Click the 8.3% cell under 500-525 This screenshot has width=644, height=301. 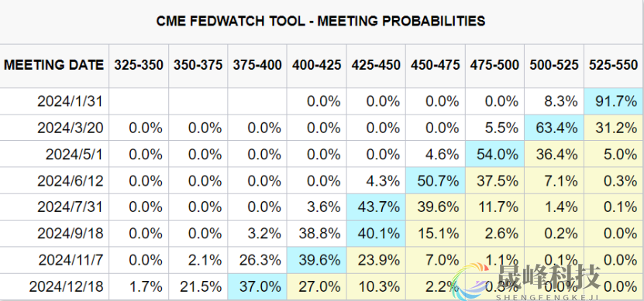554,101
